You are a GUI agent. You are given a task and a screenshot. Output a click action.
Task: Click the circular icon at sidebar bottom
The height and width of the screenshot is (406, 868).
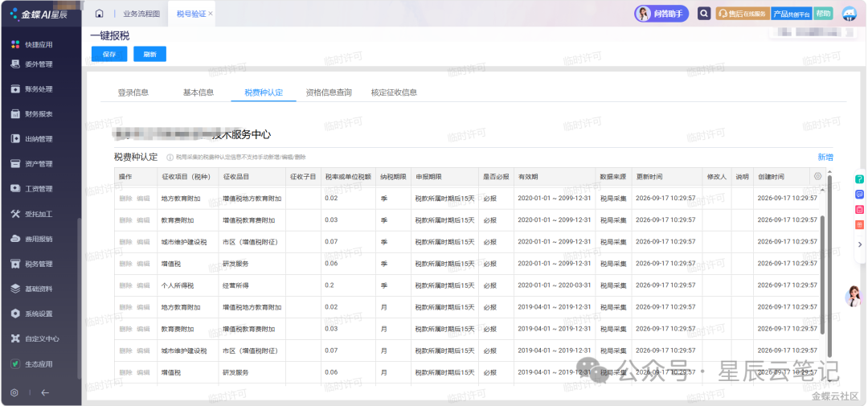(x=14, y=392)
